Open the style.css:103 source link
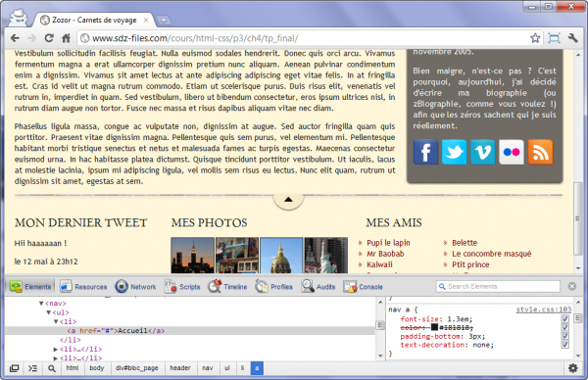This screenshot has height=380, width=588. click(543, 309)
